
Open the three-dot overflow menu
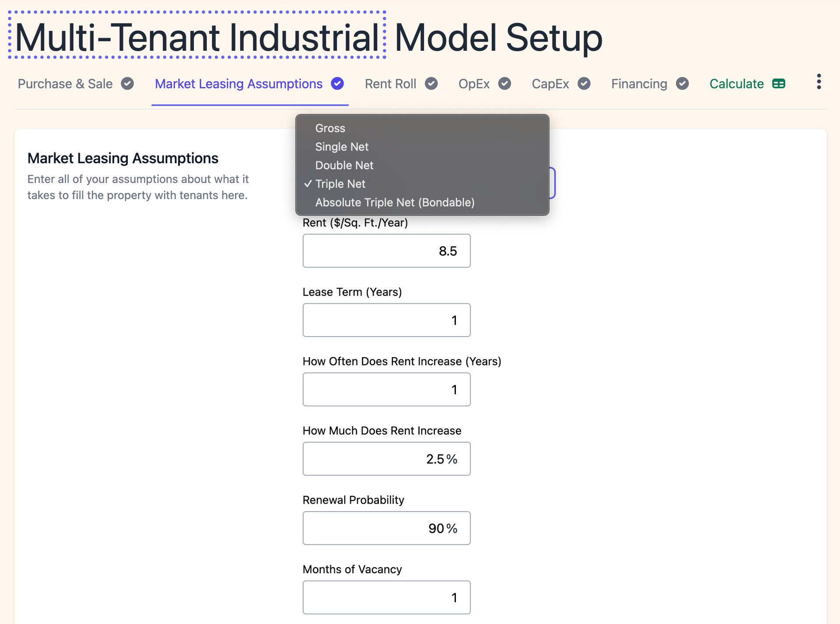click(819, 82)
